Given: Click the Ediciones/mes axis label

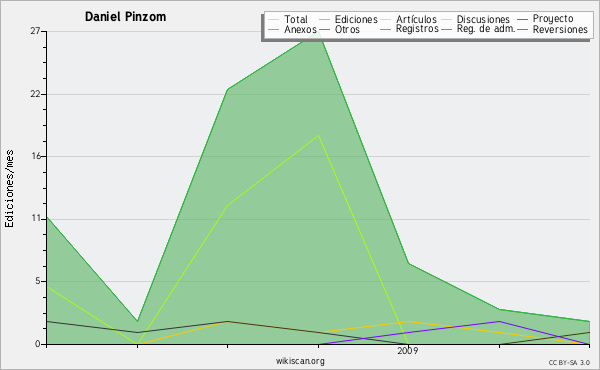Looking at the screenshot, I should 9,189.
